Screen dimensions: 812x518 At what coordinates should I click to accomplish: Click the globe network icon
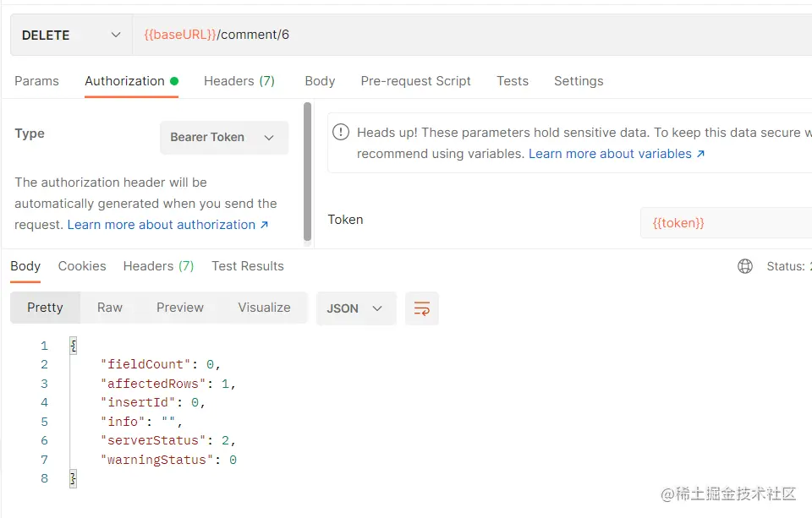coord(745,266)
